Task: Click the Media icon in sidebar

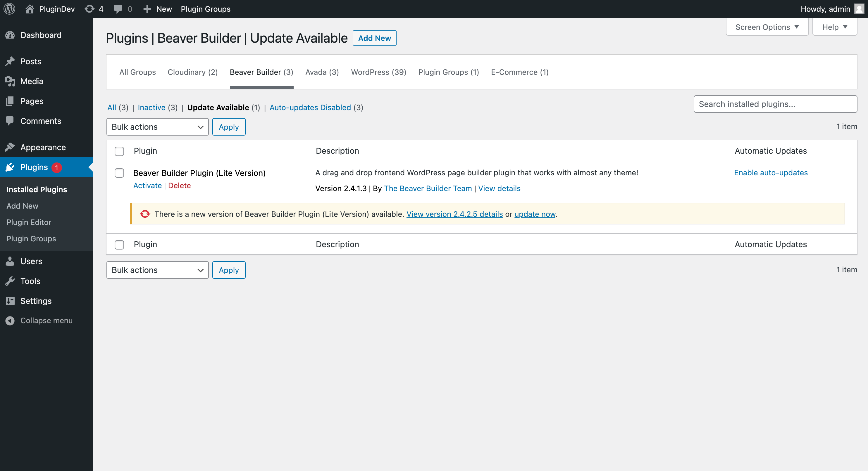Action: [x=10, y=81]
